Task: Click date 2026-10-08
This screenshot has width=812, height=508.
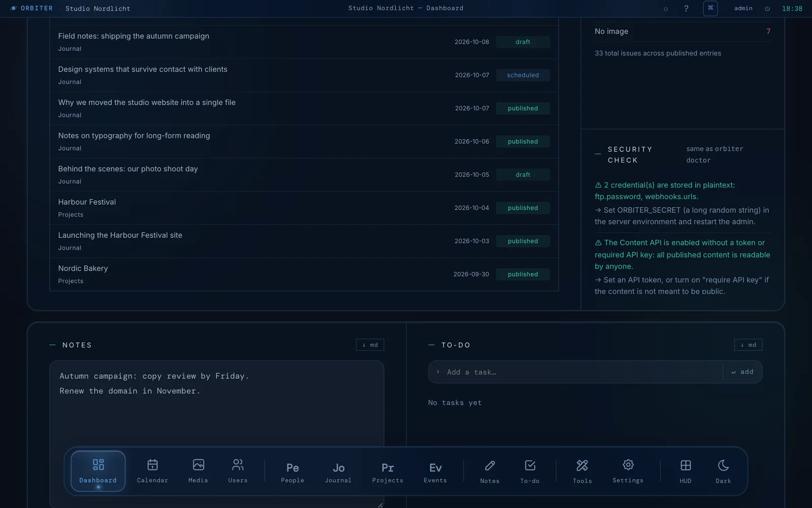Action: [x=472, y=42]
